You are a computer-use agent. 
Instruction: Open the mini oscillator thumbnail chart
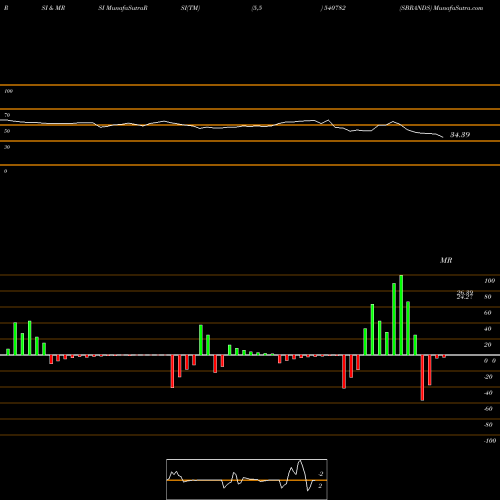[247, 479]
